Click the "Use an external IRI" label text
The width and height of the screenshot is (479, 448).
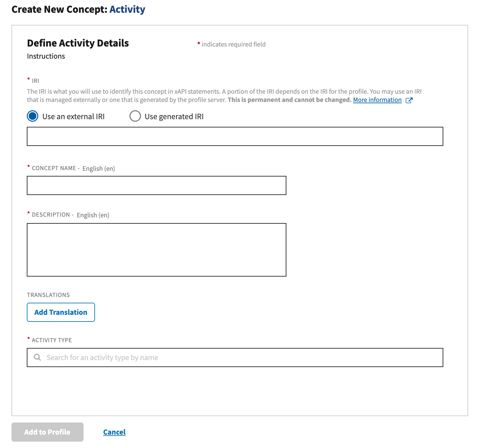coord(73,117)
